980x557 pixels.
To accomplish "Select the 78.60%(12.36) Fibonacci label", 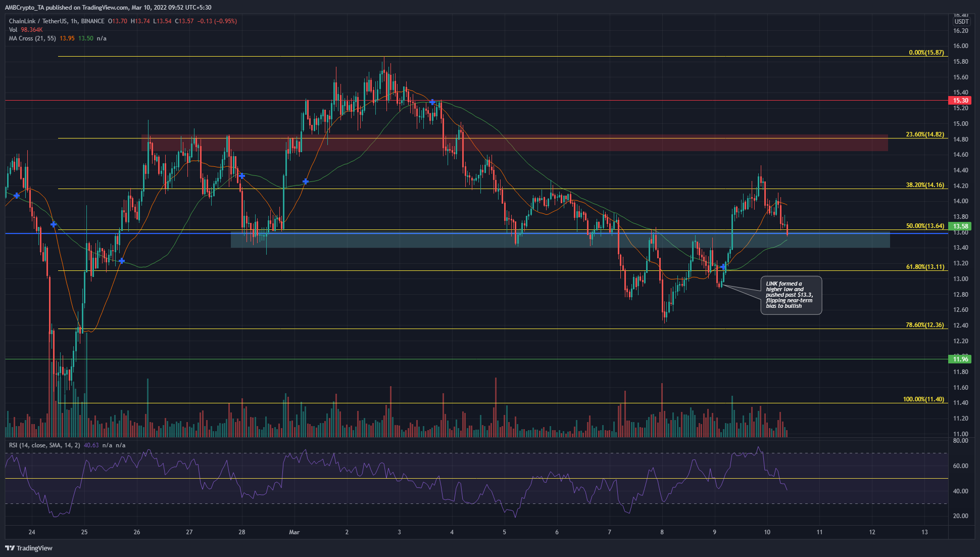I will pos(924,325).
